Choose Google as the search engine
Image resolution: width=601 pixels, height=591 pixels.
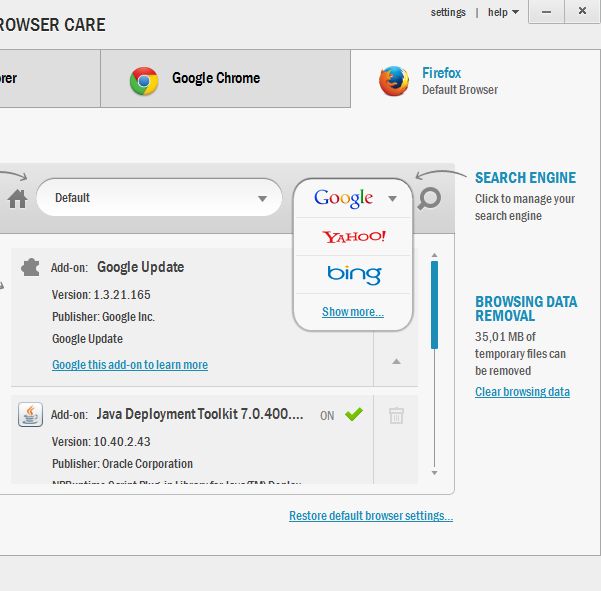click(x=343, y=198)
